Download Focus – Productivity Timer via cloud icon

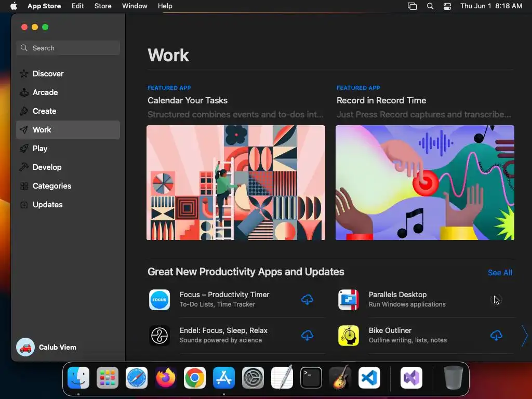[x=307, y=300]
